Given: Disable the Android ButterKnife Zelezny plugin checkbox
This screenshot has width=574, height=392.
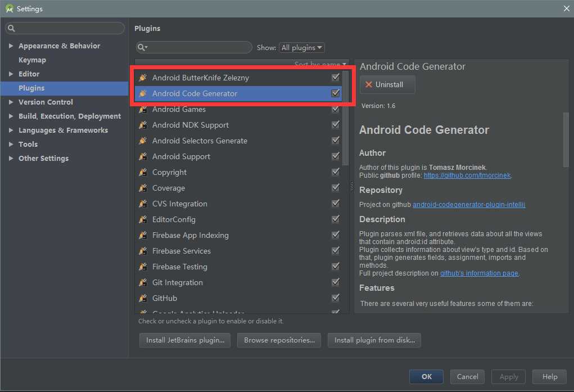Looking at the screenshot, I should click(335, 77).
